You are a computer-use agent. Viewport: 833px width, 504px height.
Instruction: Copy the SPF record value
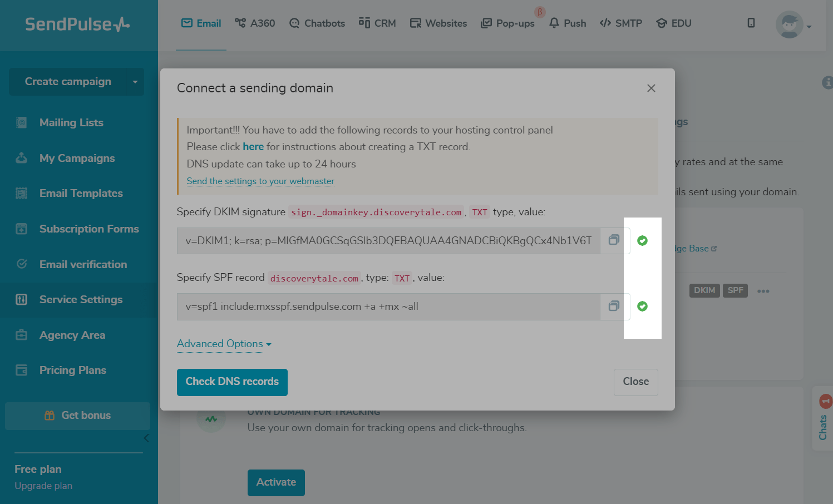[x=614, y=306]
